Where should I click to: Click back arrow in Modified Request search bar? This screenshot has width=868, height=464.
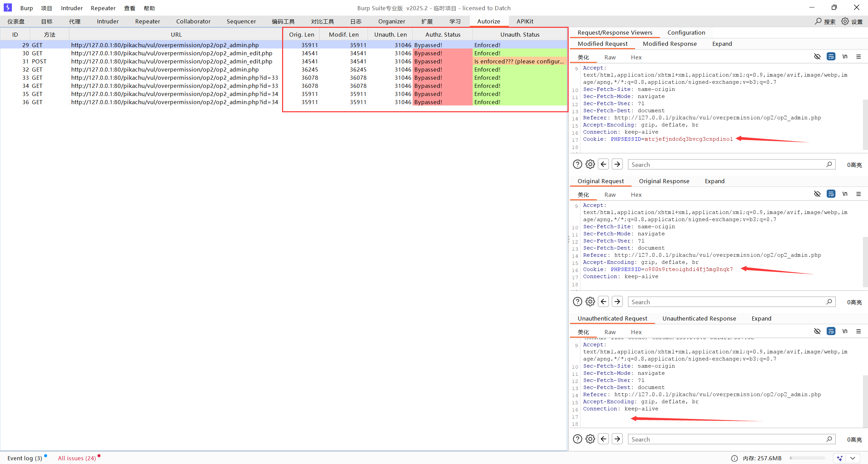click(x=604, y=165)
